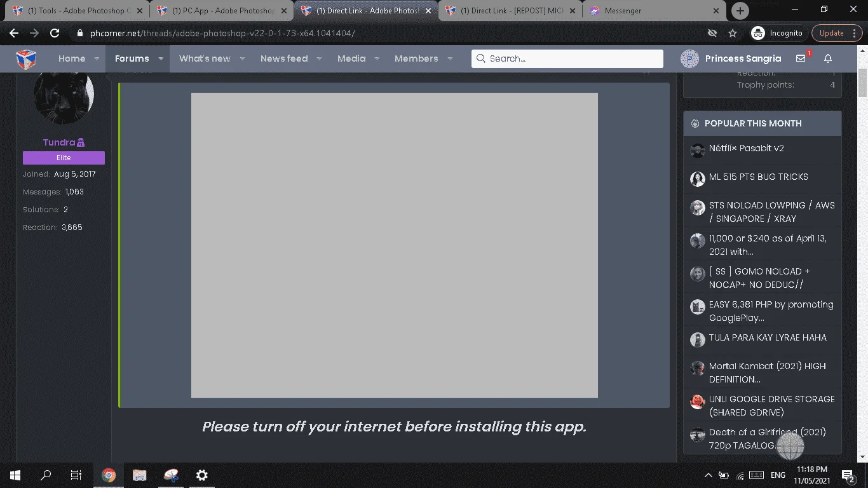The image size is (868, 488).
Task: Show hidden system tray icons
Action: click(708, 475)
